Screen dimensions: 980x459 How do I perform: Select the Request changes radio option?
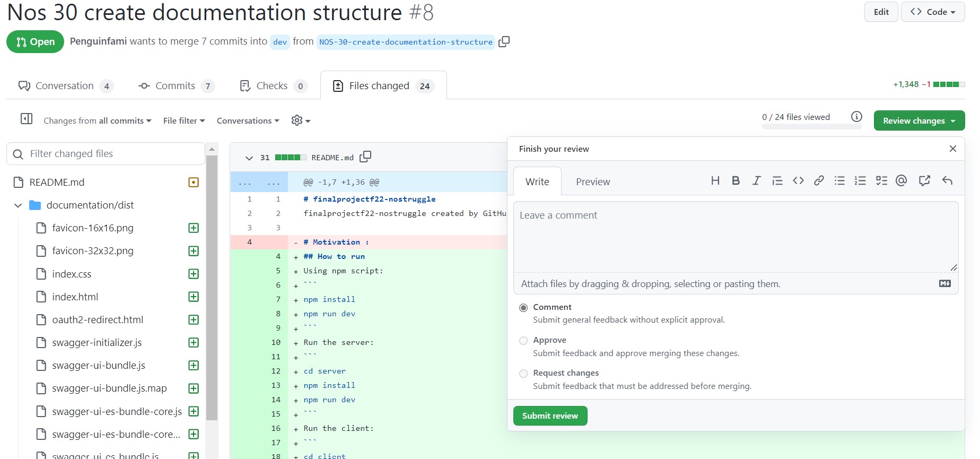point(523,374)
